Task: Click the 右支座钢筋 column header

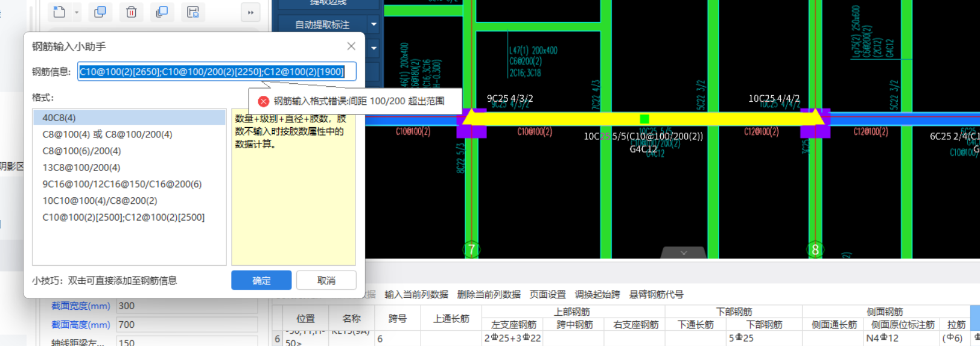Action: click(635, 325)
